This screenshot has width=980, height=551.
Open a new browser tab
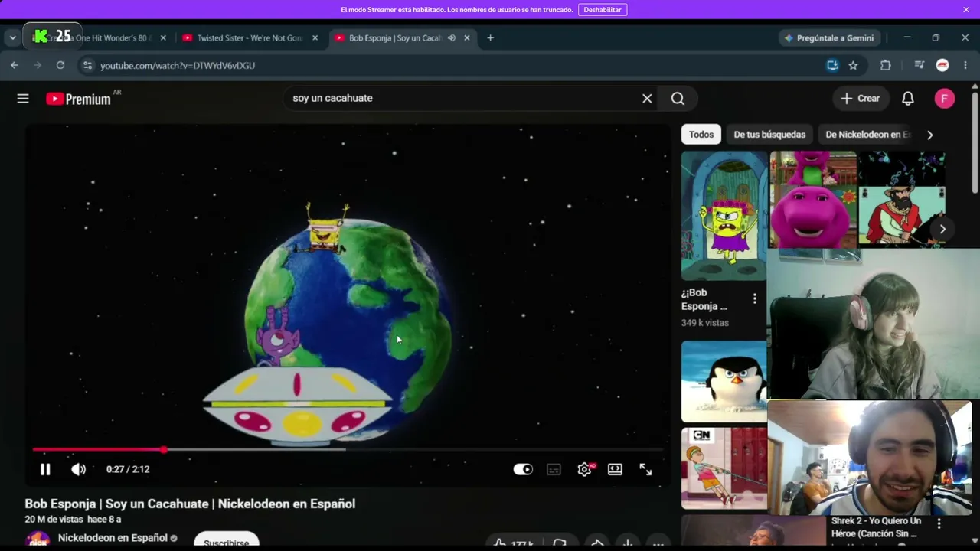pyautogui.click(x=491, y=38)
